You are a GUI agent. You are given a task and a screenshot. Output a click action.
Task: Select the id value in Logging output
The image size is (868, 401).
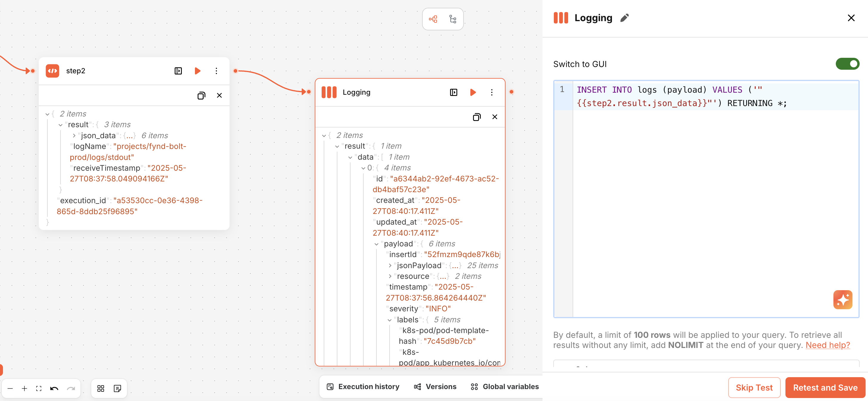[436, 184]
